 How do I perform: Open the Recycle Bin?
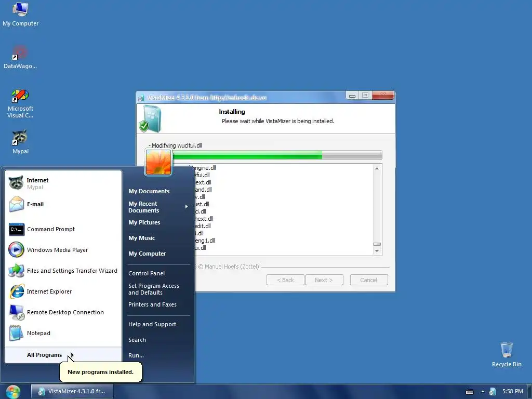point(506,354)
